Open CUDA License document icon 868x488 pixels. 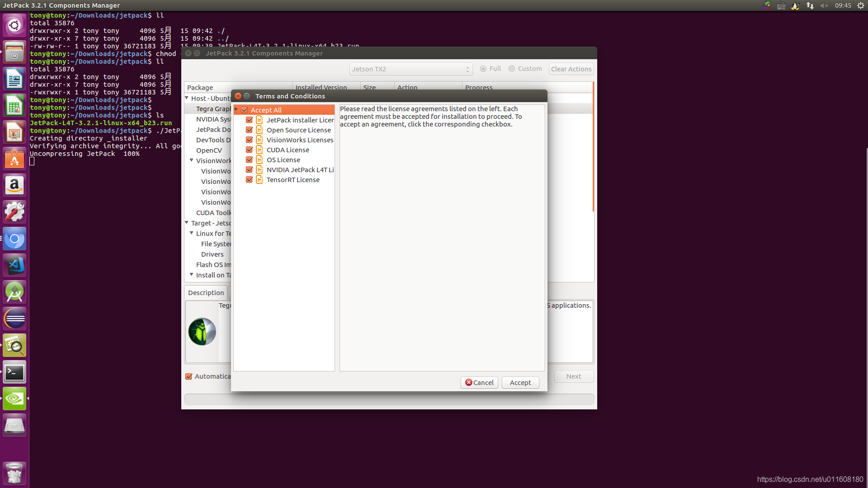259,150
